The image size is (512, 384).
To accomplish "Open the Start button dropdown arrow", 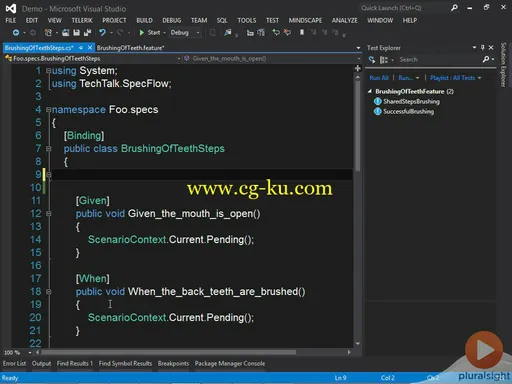I will tap(164, 33).
